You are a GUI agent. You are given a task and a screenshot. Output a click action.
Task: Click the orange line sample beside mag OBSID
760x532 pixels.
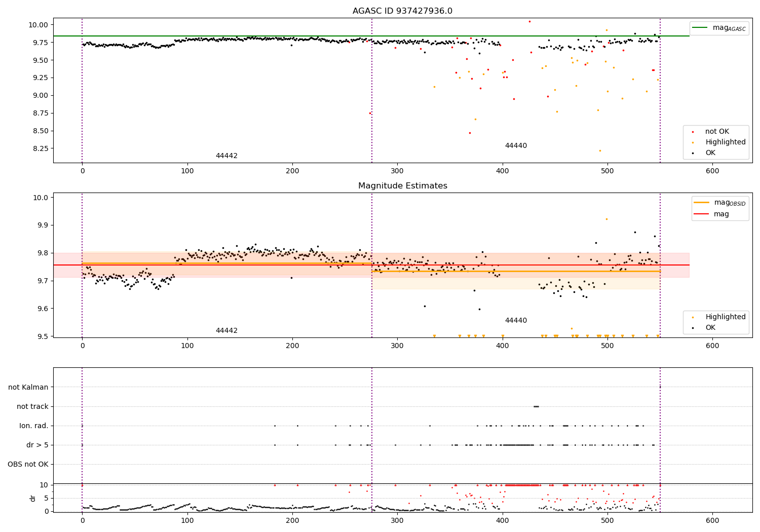point(701,203)
